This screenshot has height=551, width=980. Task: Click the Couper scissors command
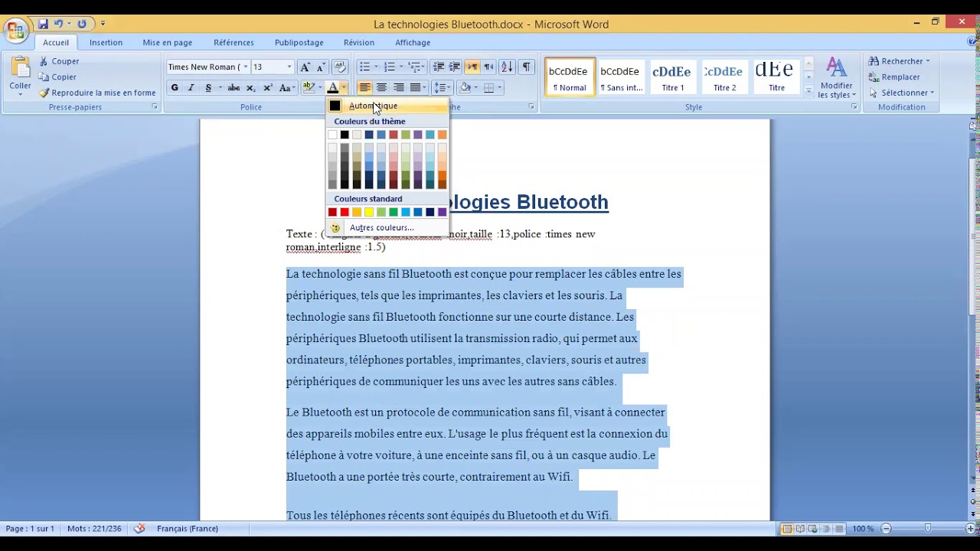coord(59,61)
